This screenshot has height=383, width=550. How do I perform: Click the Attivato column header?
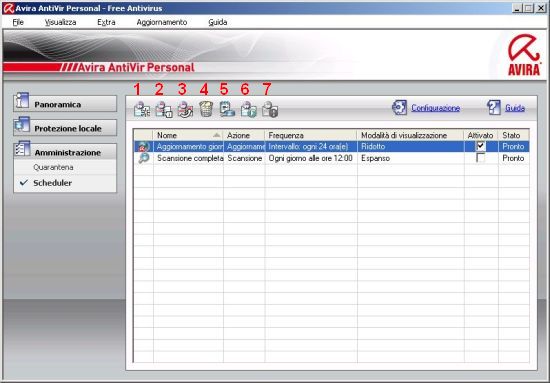[x=481, y=135]
